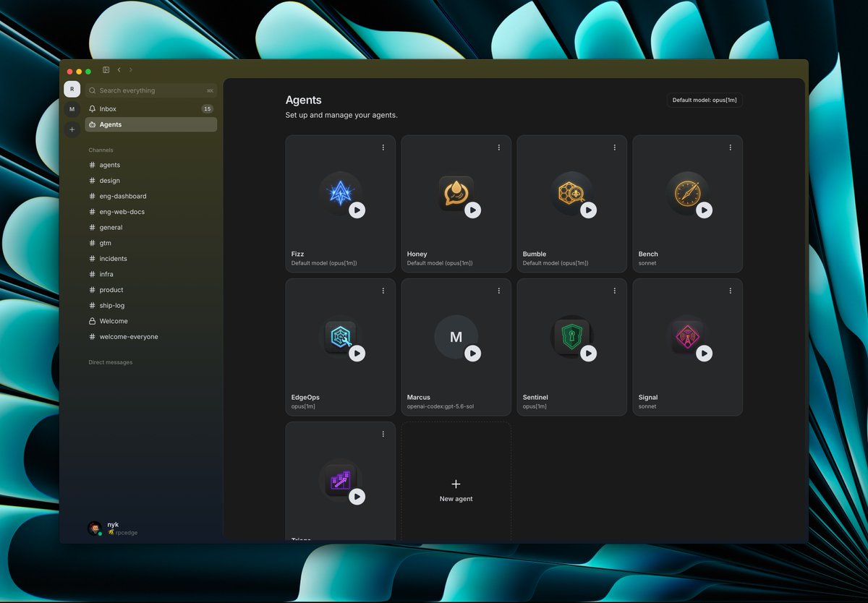Click the nyk profile name
Image resolution: width=868 pixels, height=603 pixels.
pos(113,524)
